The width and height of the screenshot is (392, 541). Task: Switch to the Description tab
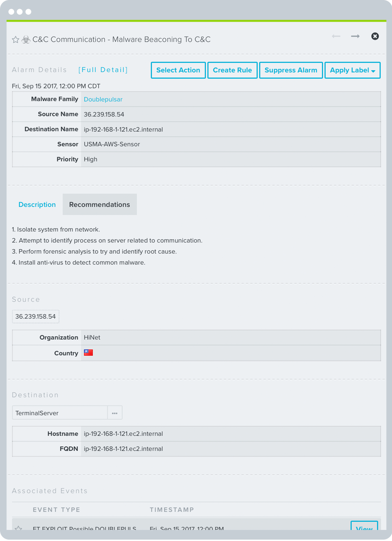coord(37,204)
